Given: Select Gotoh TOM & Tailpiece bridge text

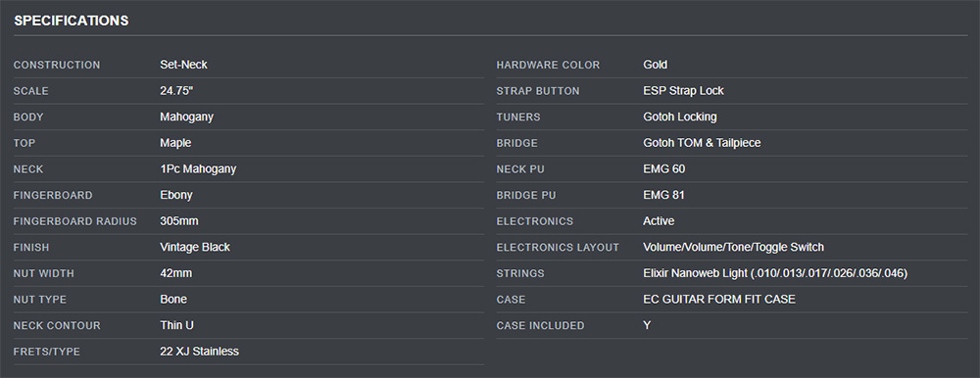Looking at the screenshot, I should 702,143.
